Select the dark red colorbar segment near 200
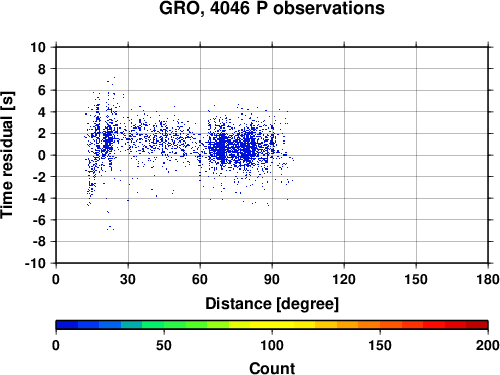Screen dimensions: 500x375 pos(477,325)
